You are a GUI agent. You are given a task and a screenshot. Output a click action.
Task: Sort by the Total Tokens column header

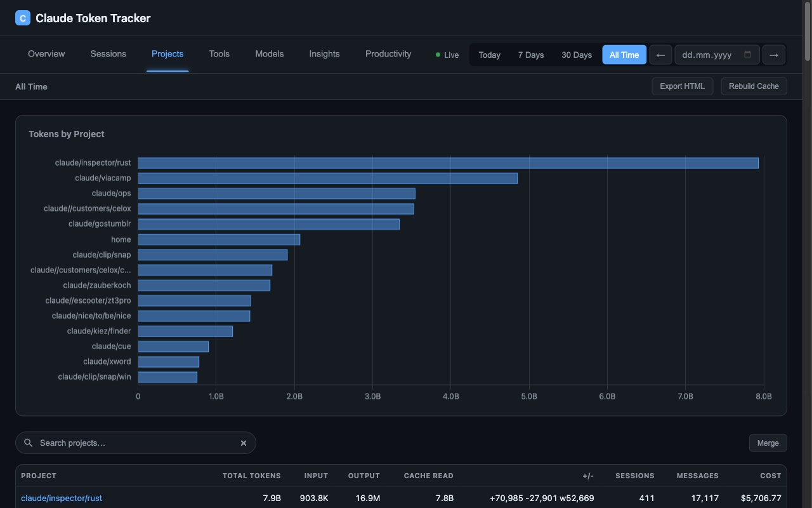[251, 476]
